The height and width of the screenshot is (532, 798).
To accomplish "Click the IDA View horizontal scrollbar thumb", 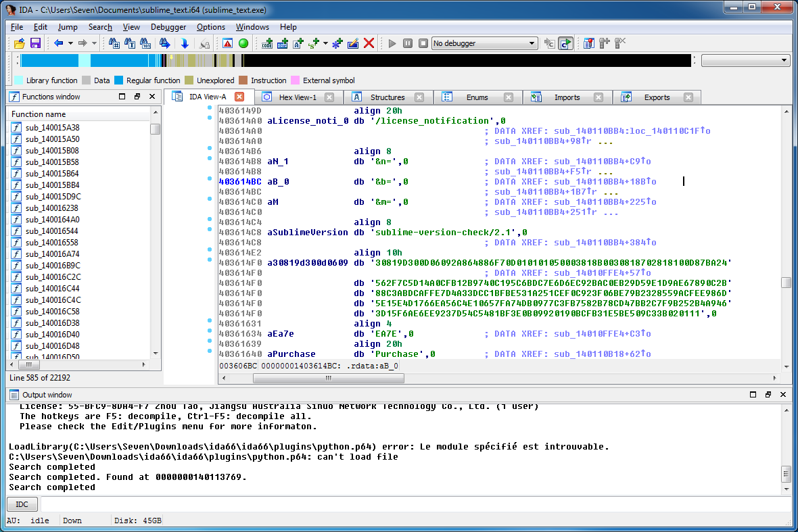I will (x=329, y=378).
